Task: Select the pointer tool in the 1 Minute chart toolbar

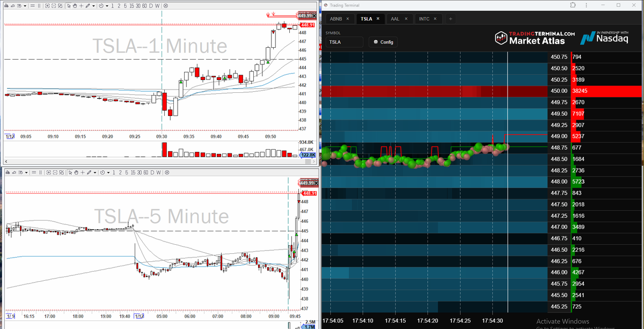Action: point(69,6)
